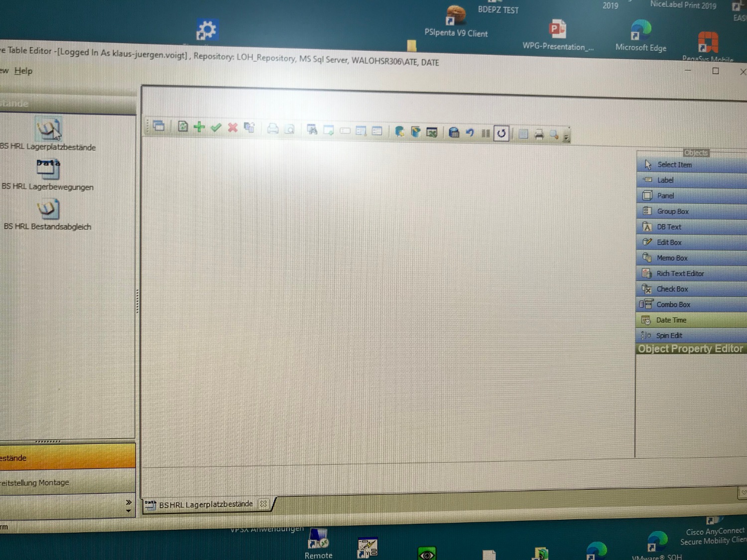The width and height of the screenshot is (747, 560).
Task: Click the dark blue database grid icon
Action: 454,132
